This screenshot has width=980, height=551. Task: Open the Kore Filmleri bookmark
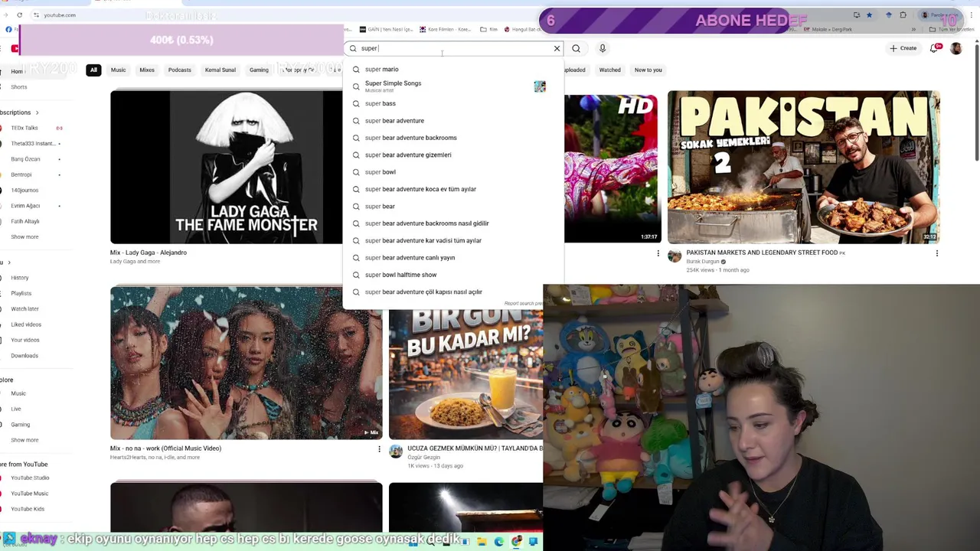(446, 29)
